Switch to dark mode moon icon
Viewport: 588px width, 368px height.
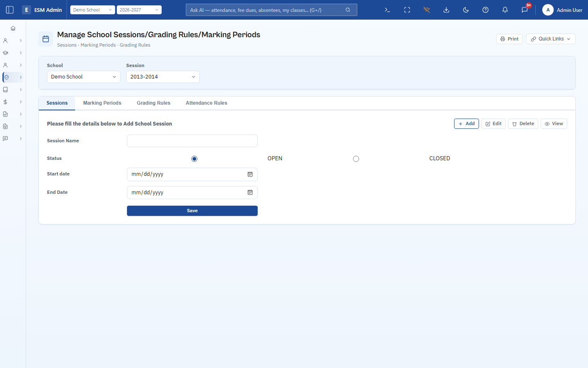click(x=466, y=10)
